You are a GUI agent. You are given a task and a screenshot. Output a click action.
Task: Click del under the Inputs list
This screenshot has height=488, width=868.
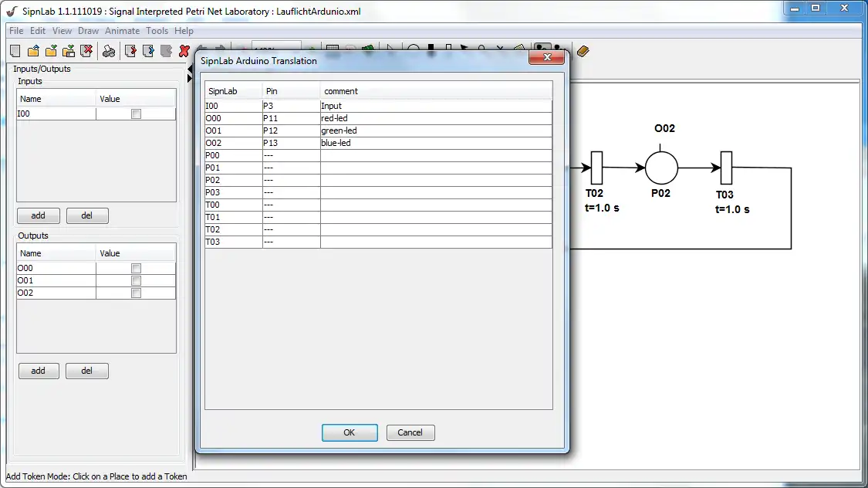point(87,215)
